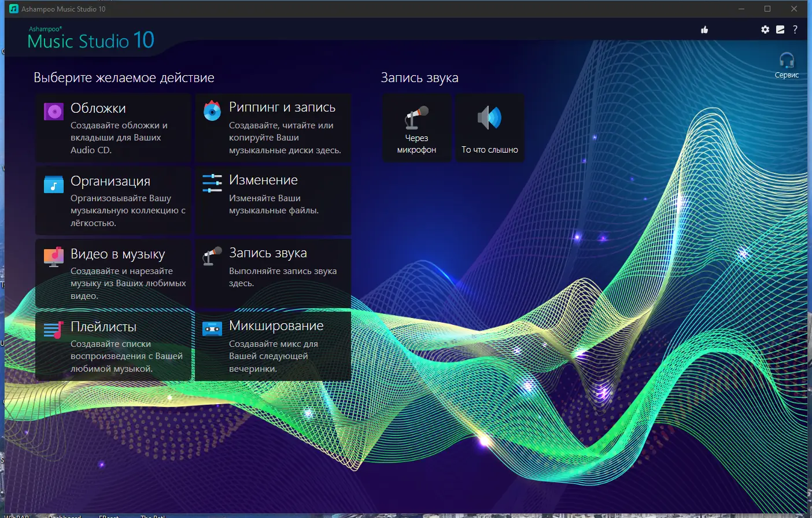Give feedback using the thumbs-up icon

[704, 29]
